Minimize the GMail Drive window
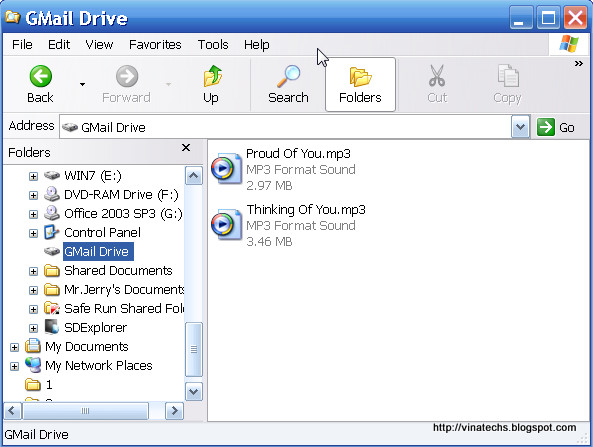This screenshot has width=593, height=447. point(521,17)
